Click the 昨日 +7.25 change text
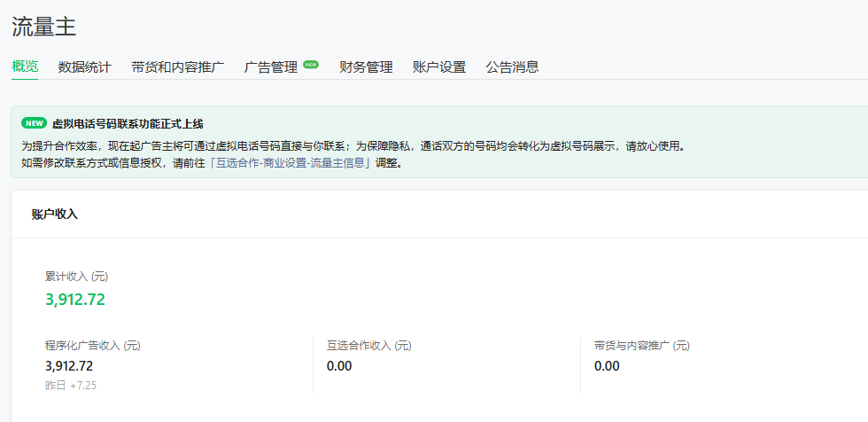Viewport: 868px width, 422px height. coord(71,386)
